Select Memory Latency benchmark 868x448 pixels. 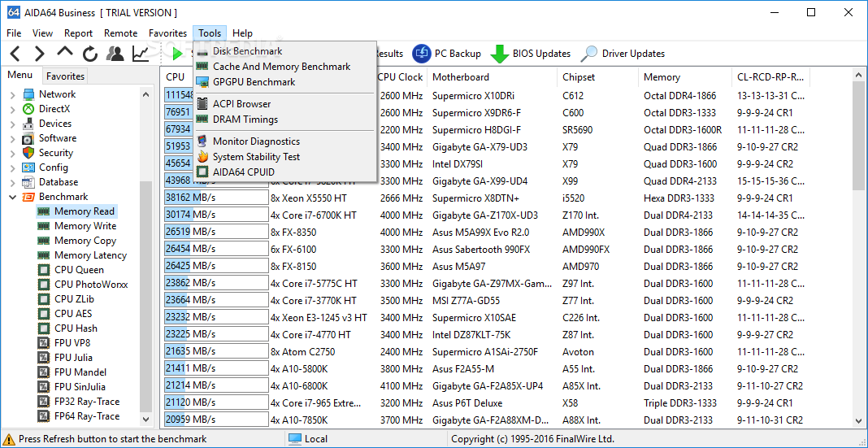coord(90,255)
